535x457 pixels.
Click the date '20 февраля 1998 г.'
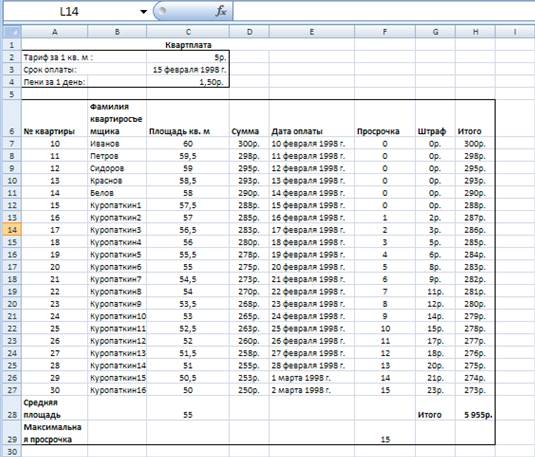[x=308, y=267]
